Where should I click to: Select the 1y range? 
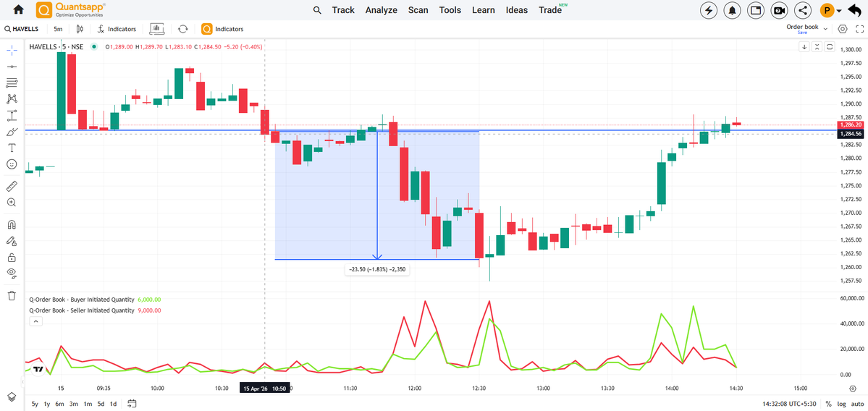coord(47,404)
